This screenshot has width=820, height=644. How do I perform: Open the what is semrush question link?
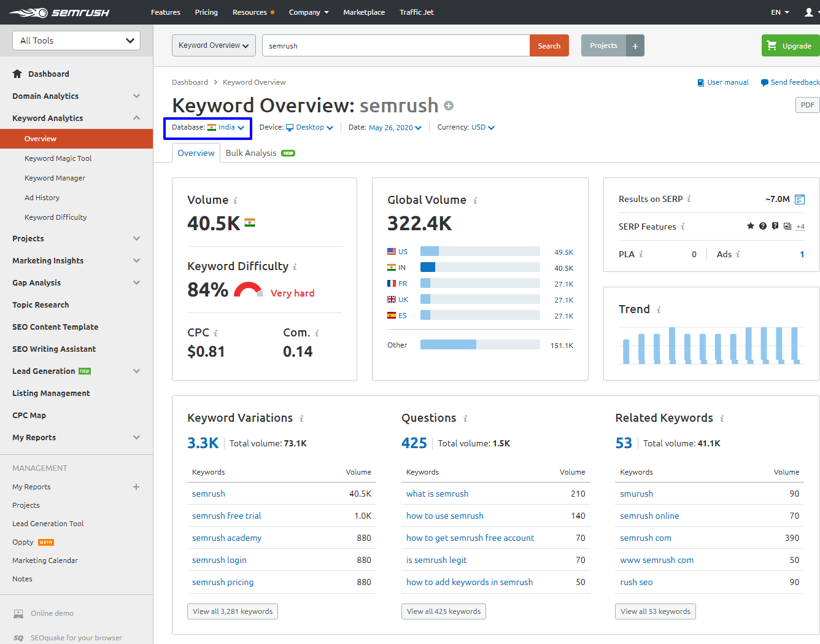(437, 494)
